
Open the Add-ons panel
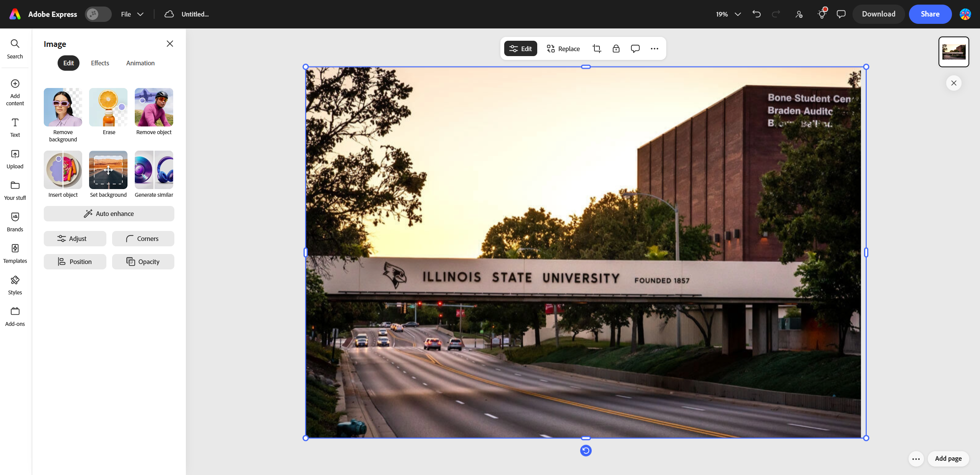pos(15,317)
